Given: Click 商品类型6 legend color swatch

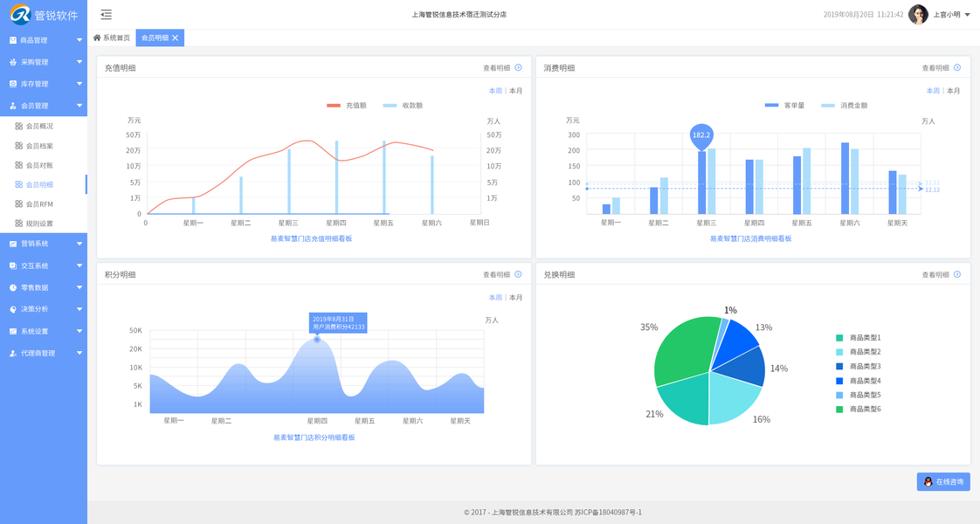Looking at the screenshot, I should click(839, 409).
